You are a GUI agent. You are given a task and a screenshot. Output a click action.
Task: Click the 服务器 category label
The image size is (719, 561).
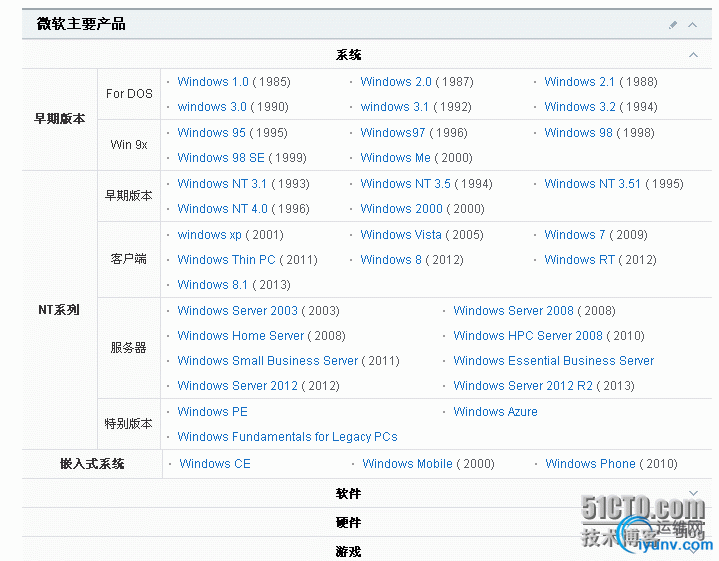[x=128, y=348]
